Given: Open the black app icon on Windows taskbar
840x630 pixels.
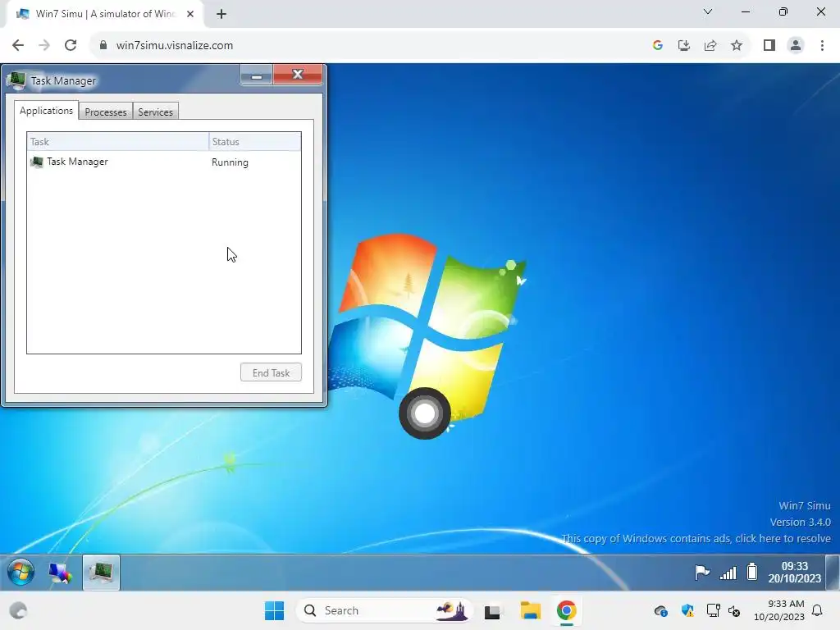Looking at the screenshot, I should click(492, 611).
